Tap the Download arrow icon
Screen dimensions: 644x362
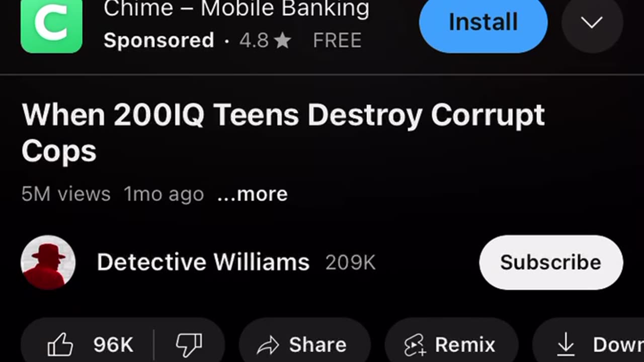point(566,345)
